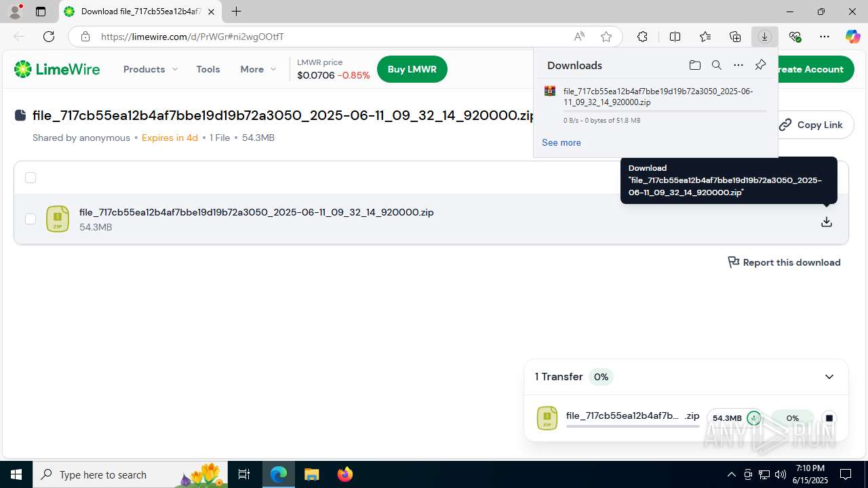Stop the transfer with stop button
The image size is (868, 488).
click(829, 418)
